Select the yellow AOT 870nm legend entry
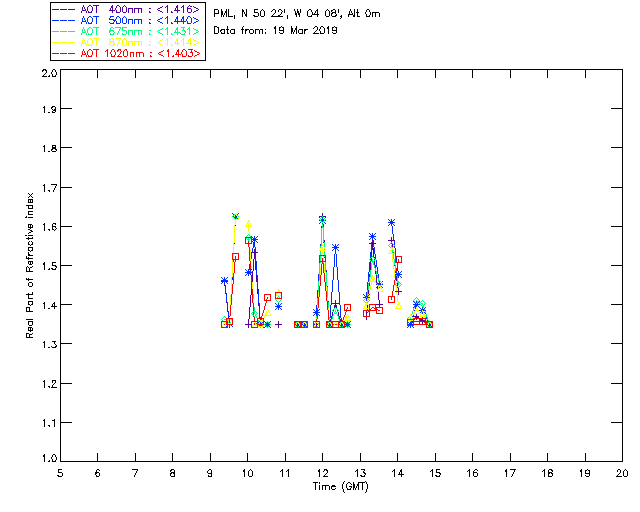Screen dimensions: 640x512 click(126, 41)
